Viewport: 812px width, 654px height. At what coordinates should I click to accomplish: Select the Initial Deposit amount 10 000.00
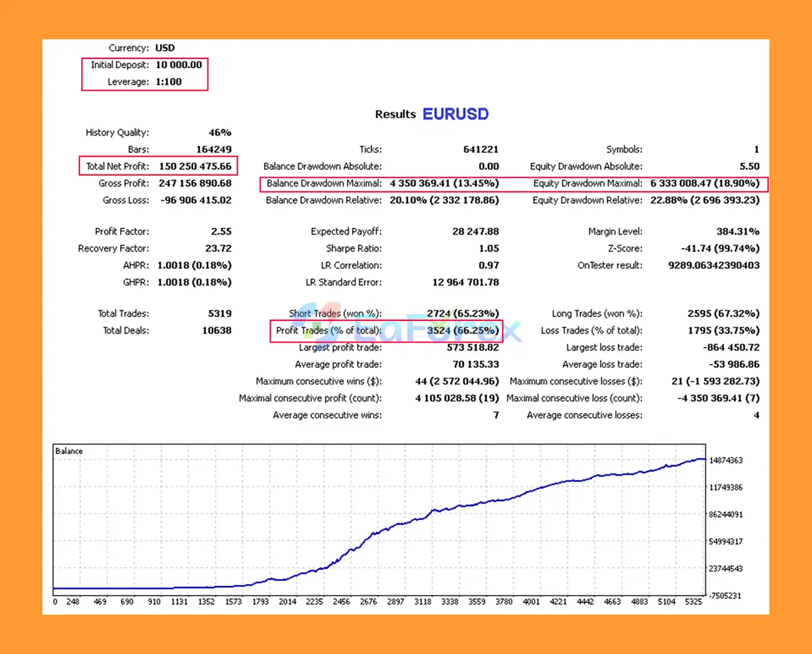(178, 65)
